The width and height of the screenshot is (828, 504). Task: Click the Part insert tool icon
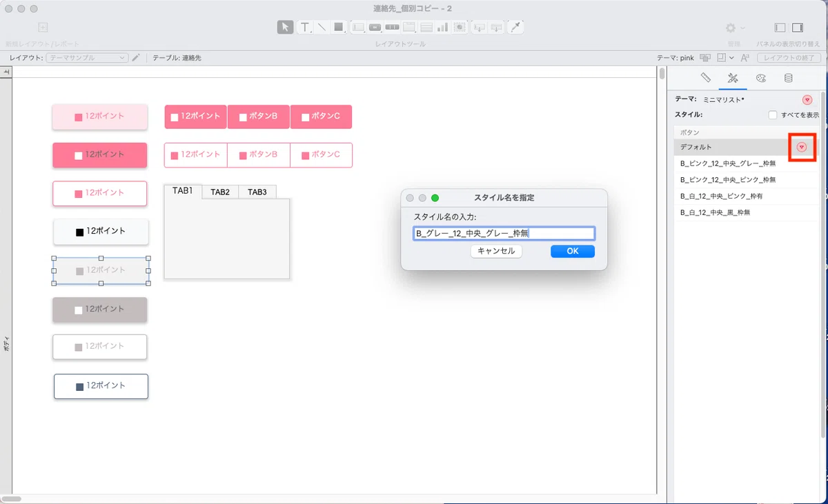coord(496,28)
